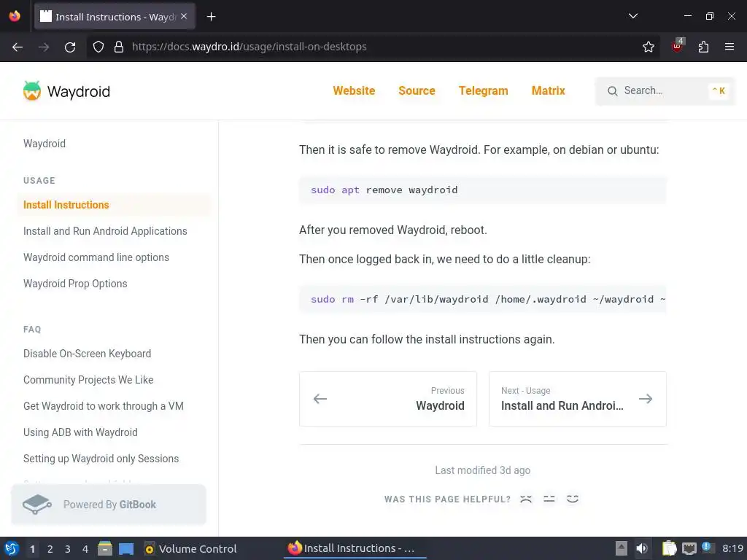The width and height of the screenshot is (747, 560).
Task: Click the GitBook logo icon
Action: (x=37, y=505)
